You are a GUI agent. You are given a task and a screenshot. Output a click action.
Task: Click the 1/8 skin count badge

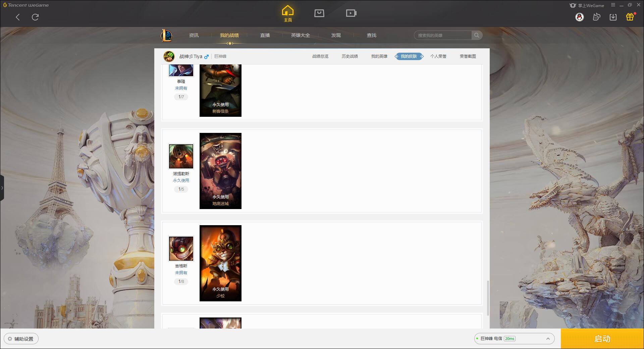click(x=181, y=282)
